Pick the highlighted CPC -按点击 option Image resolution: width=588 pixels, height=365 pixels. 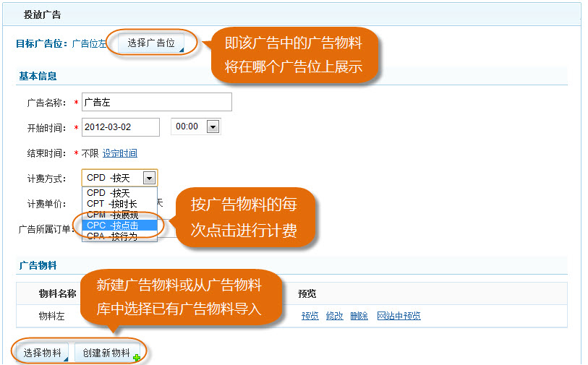point(111,226)
